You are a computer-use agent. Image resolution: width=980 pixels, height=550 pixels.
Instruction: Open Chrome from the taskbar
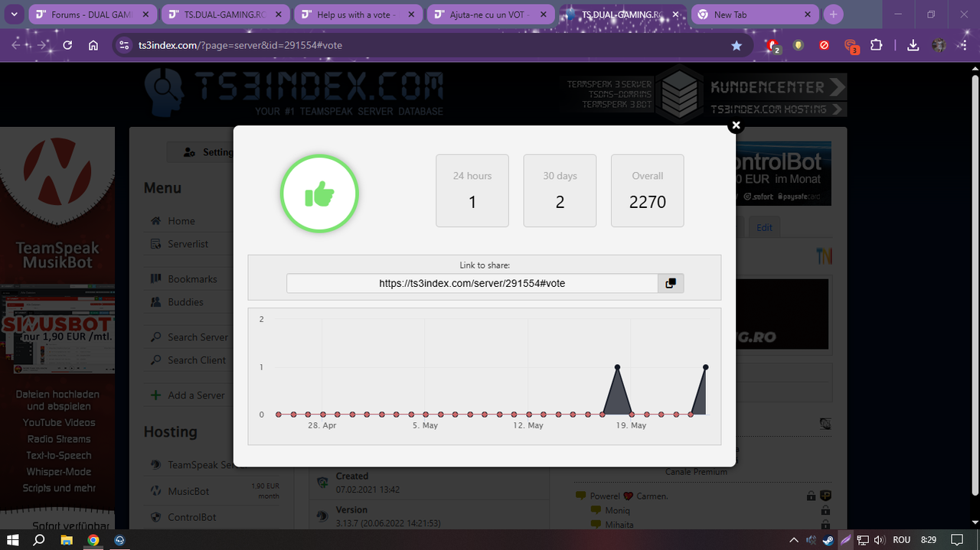[x=93, y=539]
